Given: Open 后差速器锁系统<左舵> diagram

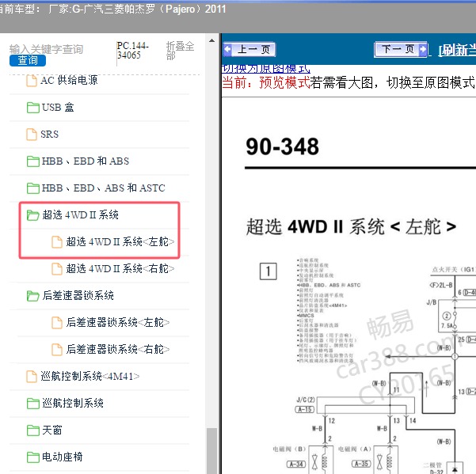Looking at the screenshot, I should 118,322.
